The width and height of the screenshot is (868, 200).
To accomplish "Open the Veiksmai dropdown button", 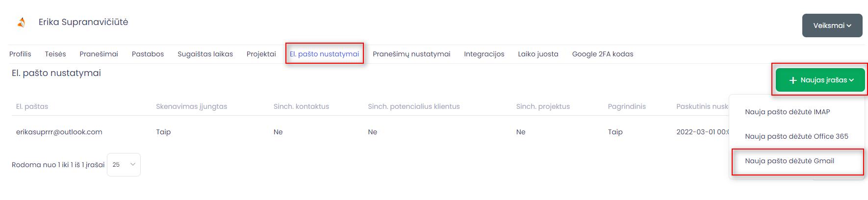I will [832, 25].
